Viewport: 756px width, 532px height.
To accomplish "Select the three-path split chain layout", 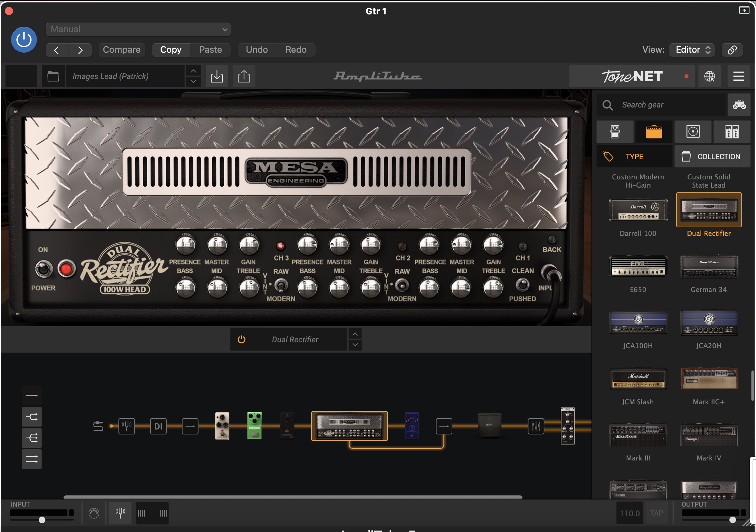I will coord(32,438).
